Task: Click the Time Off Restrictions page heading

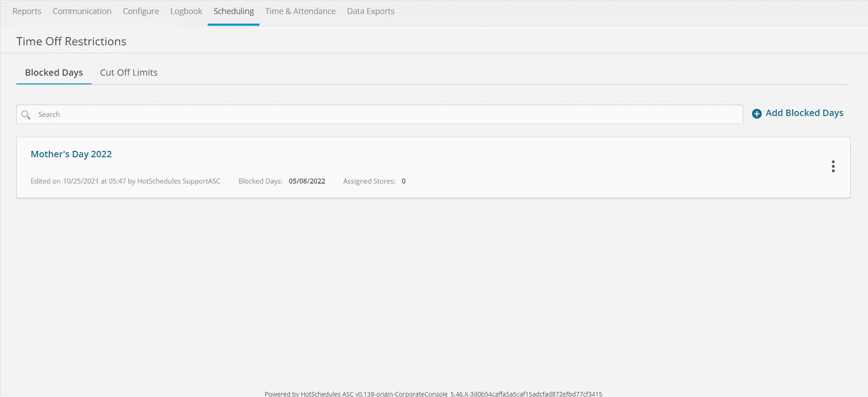Action: pos(71,41)
